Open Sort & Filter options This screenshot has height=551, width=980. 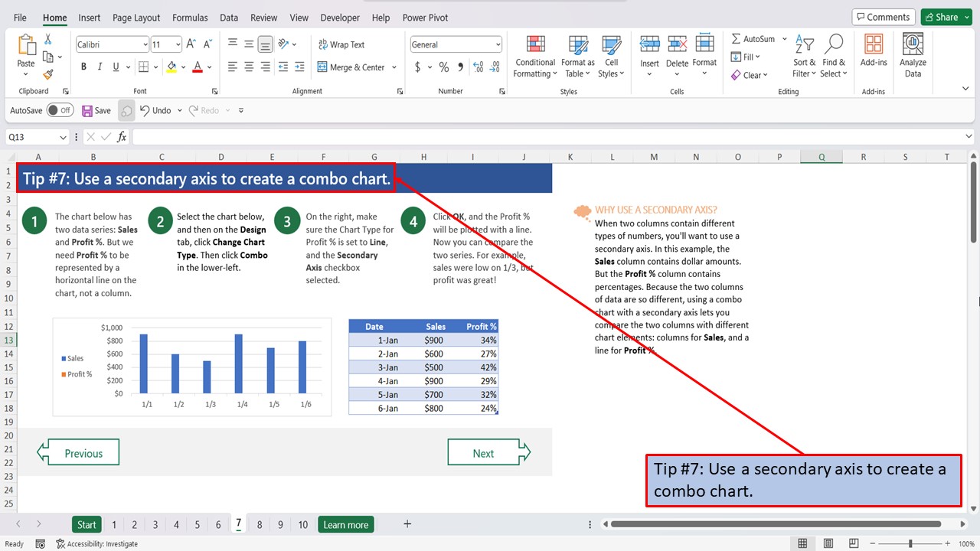click(803, 56)
